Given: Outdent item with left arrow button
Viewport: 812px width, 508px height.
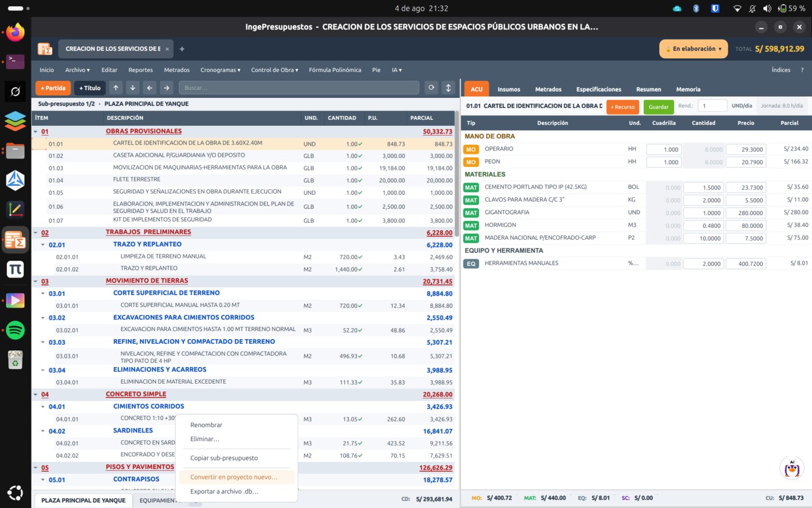Looking at the screenshot, I should (150, 88).
